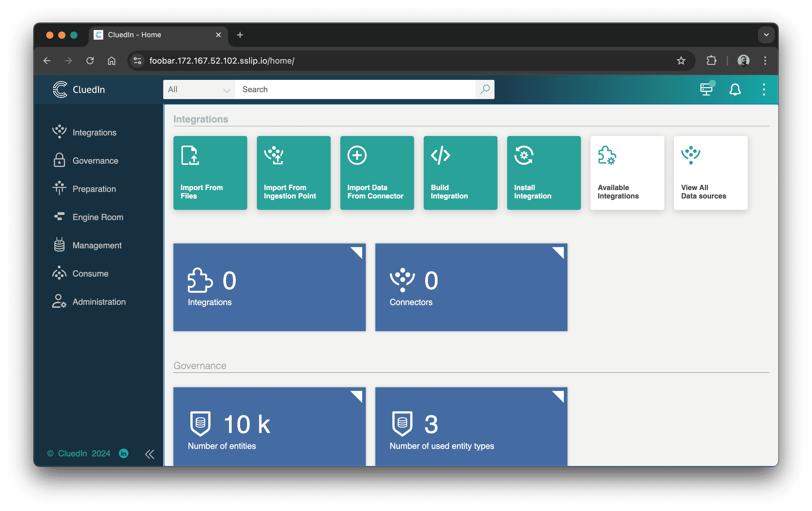Open the browser extensions puzzle icon

pos(711,61)
